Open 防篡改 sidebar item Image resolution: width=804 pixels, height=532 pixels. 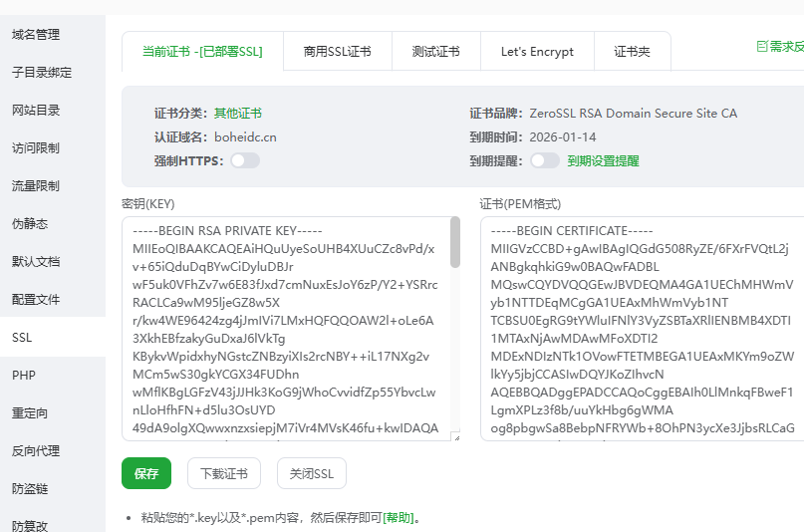pos(30,526)
